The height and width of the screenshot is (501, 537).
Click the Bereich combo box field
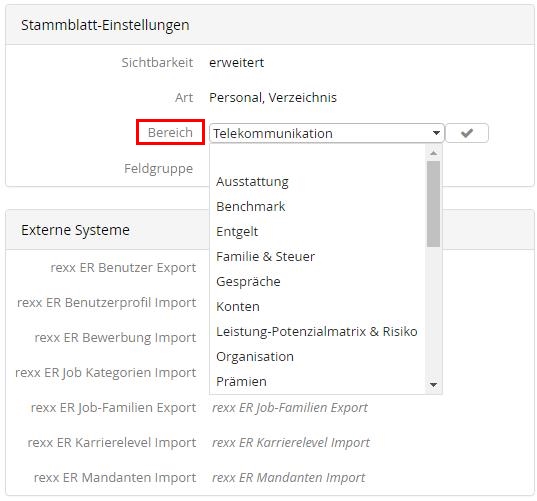coord(327,133)
